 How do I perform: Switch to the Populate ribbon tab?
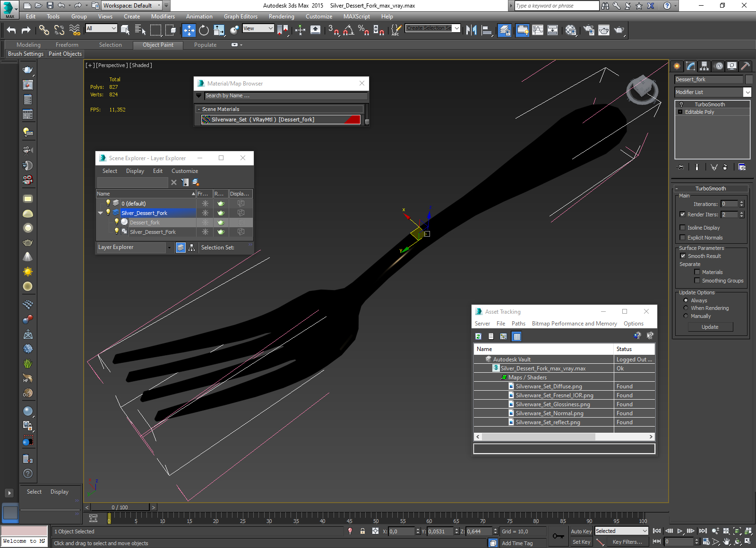(205, 45)
